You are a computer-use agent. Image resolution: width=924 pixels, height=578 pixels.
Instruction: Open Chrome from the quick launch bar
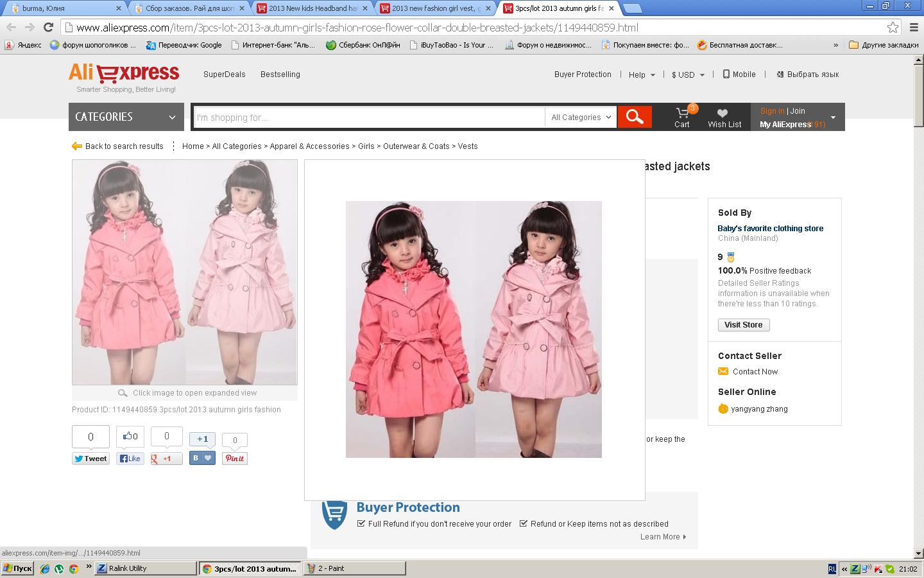tap(74, 568)
